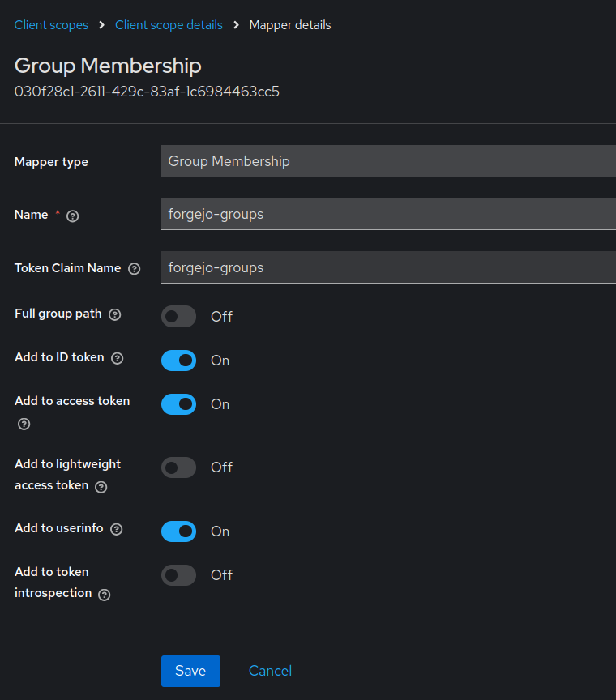Go to Client scopes breadcrumb
The image size is (616, 700).
(x=51, y=25)
